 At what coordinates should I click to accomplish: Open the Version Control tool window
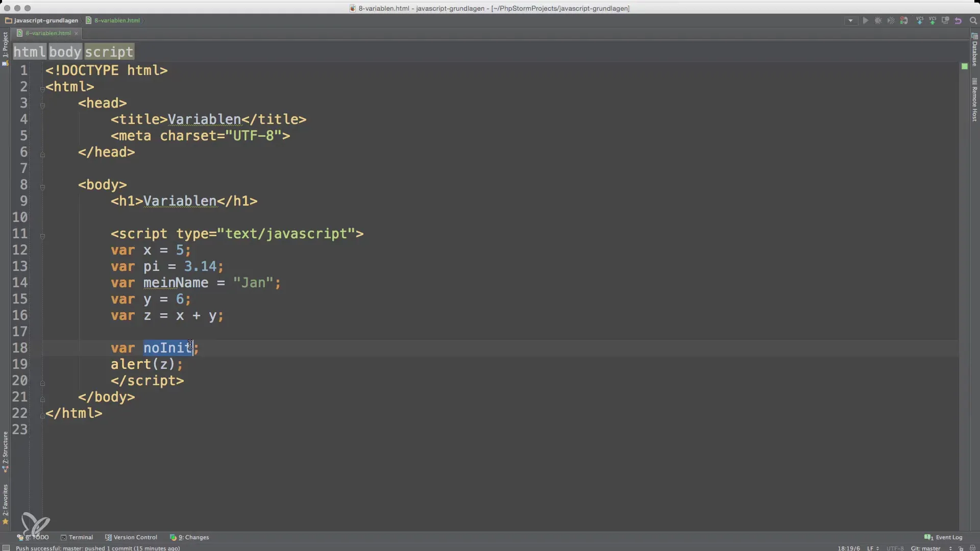(131, 537)
